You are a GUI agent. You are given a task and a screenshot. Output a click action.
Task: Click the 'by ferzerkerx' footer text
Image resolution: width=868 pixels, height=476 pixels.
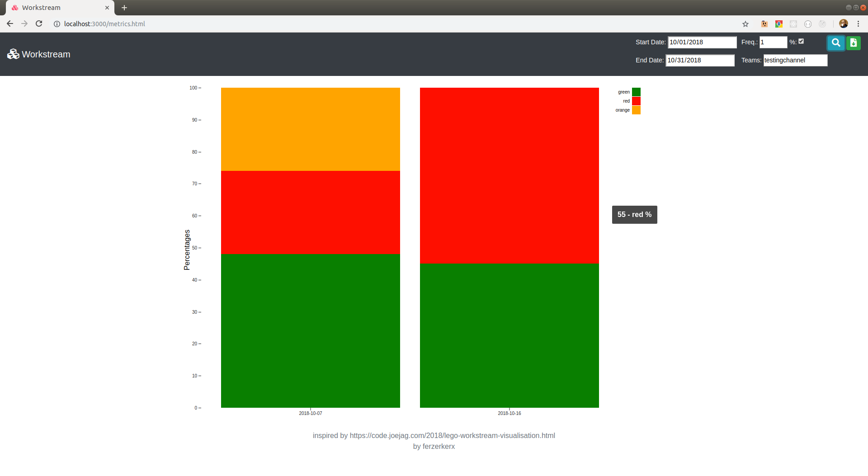(434, 447)
